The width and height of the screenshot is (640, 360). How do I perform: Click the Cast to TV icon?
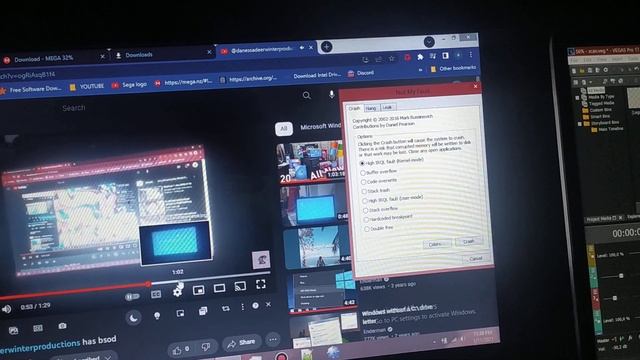click(240, 286)
